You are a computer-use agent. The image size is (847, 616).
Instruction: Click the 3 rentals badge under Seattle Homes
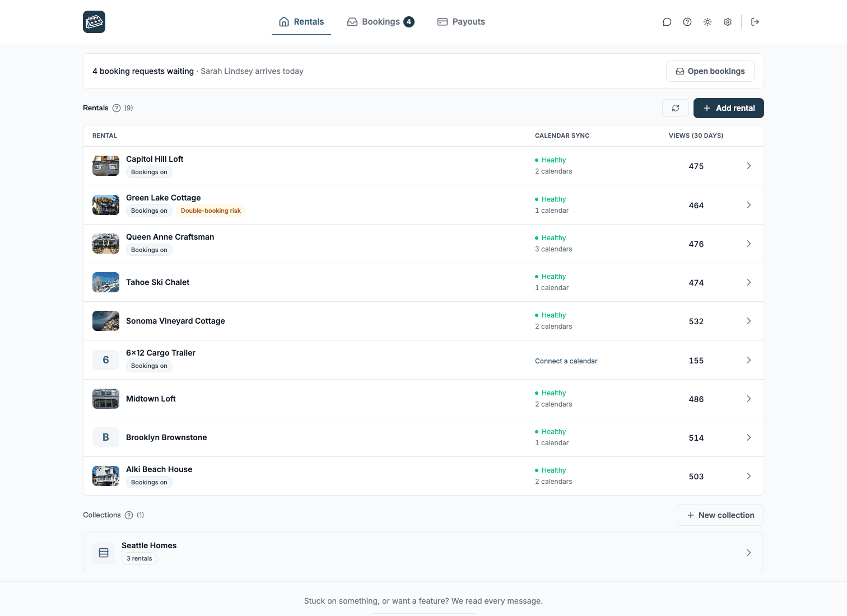point(139,559)
